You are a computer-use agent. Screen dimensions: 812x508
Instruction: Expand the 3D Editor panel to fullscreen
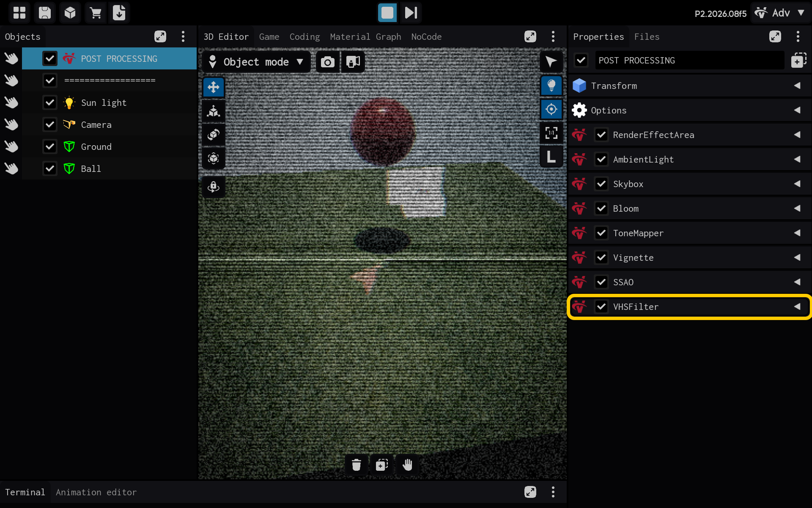point(530,36)
